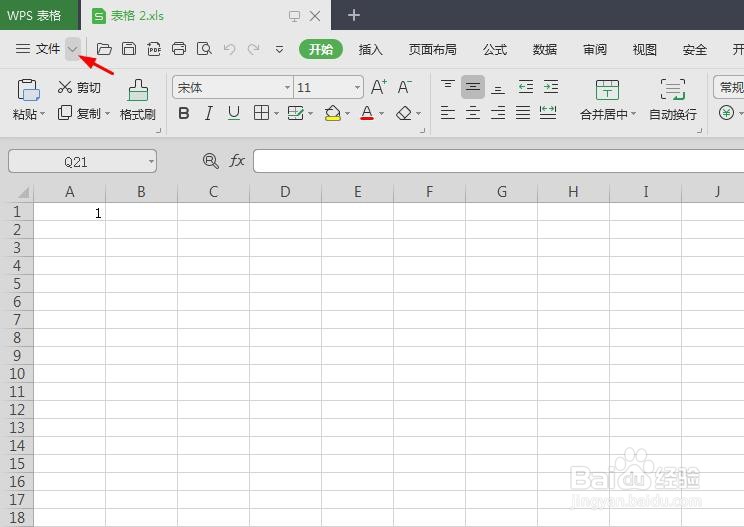Export to PDF icon
The image size is (744, 527).
154,49
